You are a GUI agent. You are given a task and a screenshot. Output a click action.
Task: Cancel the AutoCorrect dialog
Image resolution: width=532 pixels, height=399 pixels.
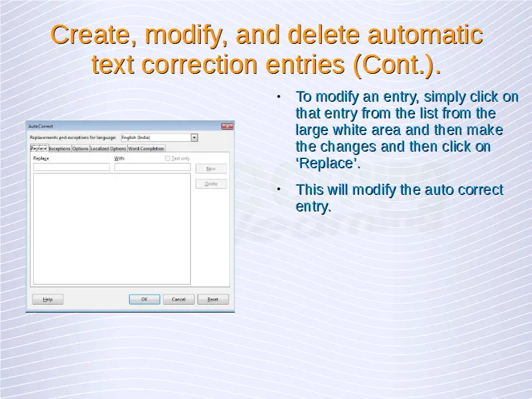click(178, 299)
